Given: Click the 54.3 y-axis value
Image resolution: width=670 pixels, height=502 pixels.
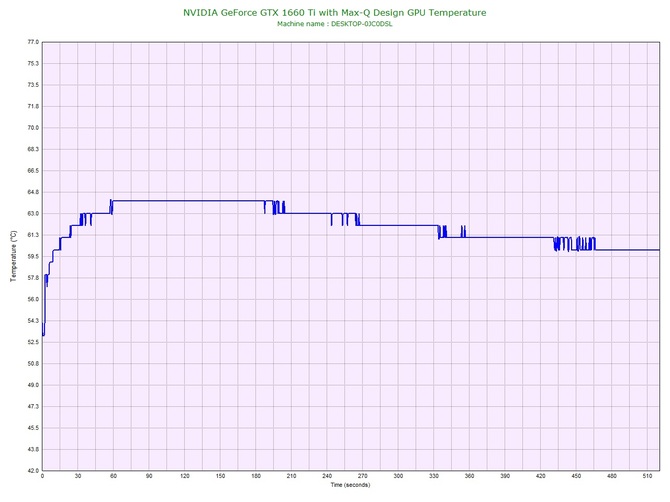Looking at the screenshot, I should coord(33,320).
